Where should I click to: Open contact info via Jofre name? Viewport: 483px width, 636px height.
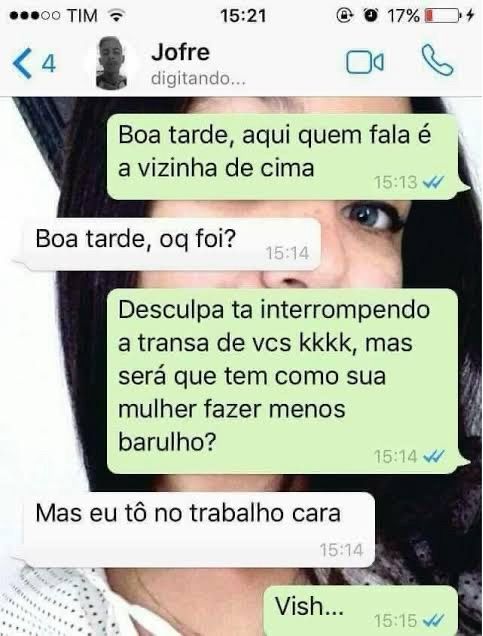click(180, 52)
